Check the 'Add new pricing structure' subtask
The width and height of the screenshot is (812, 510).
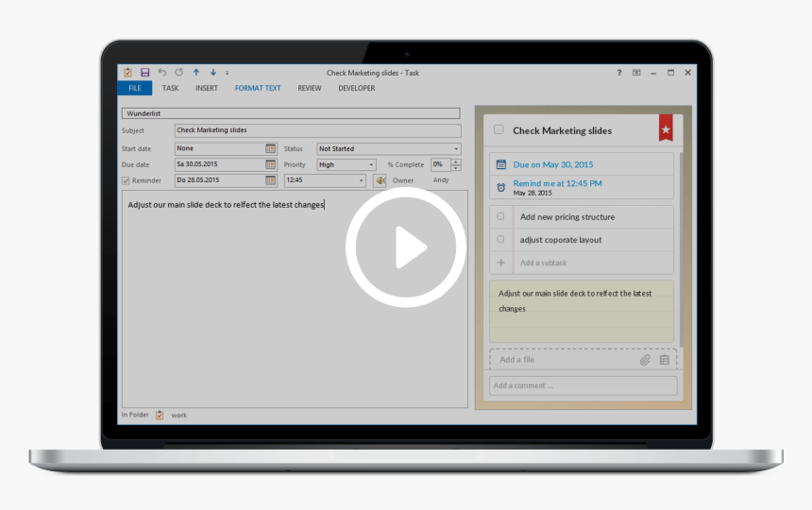[x=500, y=216]
